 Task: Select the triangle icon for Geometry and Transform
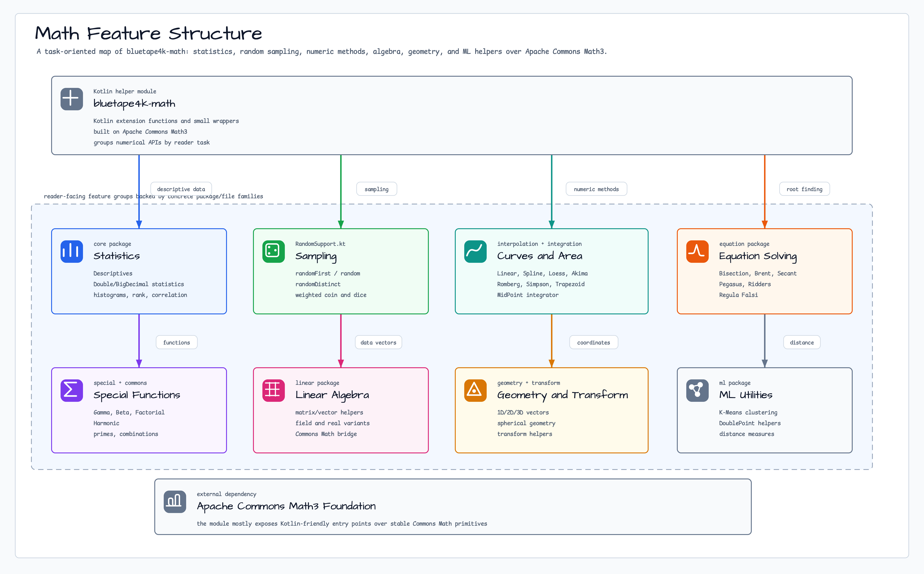click(x=475, y=390)
